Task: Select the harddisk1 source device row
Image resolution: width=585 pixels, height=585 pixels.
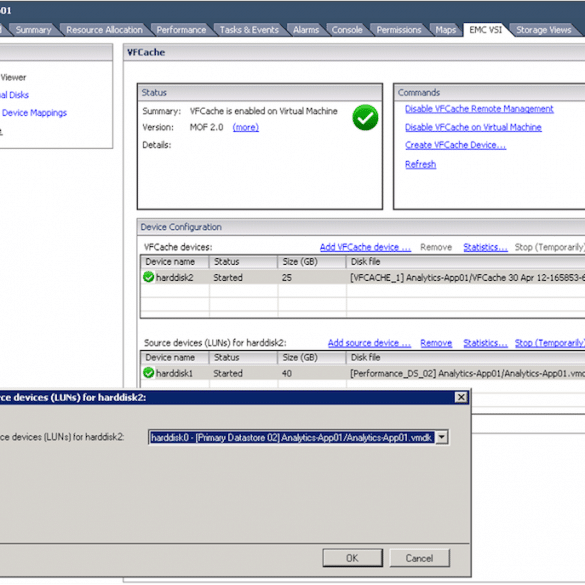Action: tap(363, 373)
